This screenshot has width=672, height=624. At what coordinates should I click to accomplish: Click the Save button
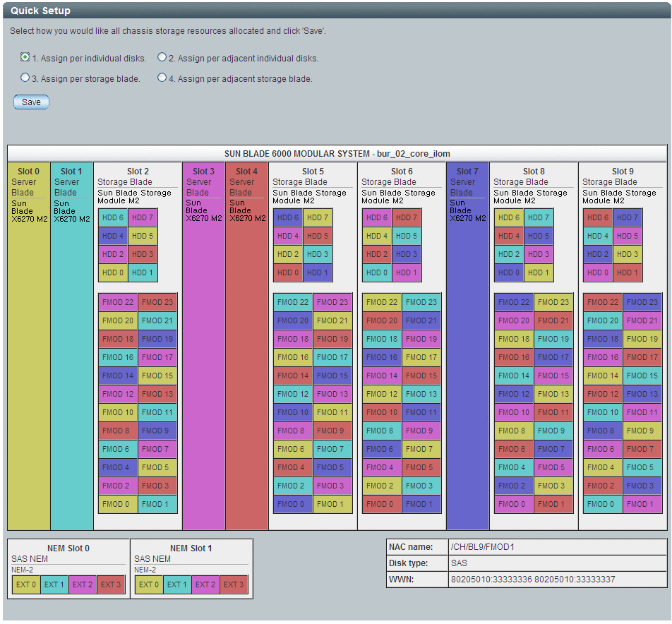click(x=31, y=102)
